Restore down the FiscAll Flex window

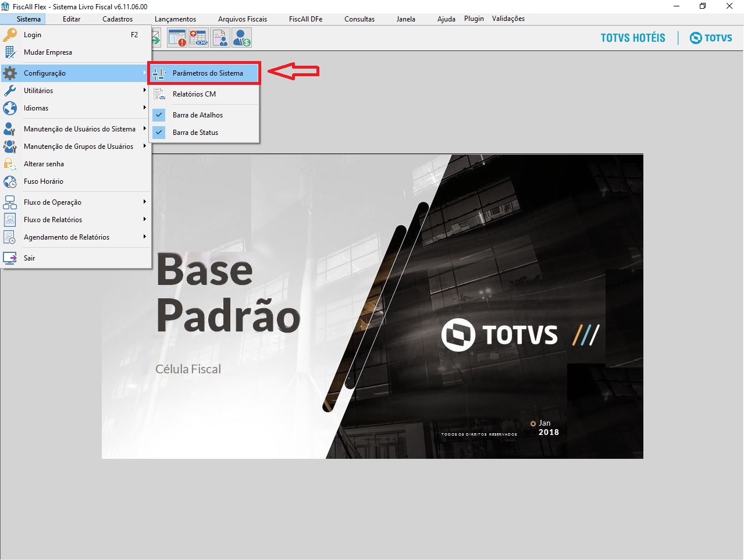[x=703, y=6]
